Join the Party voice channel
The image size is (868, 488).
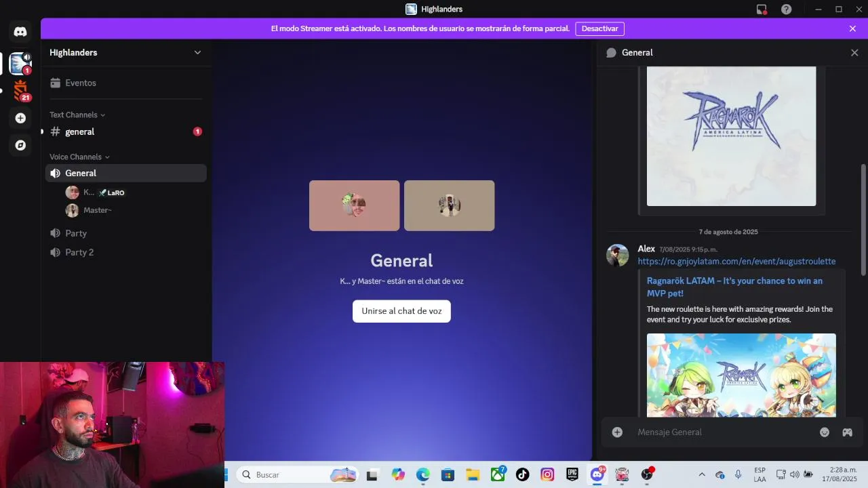pyautogui.click(x=125, y=233)
